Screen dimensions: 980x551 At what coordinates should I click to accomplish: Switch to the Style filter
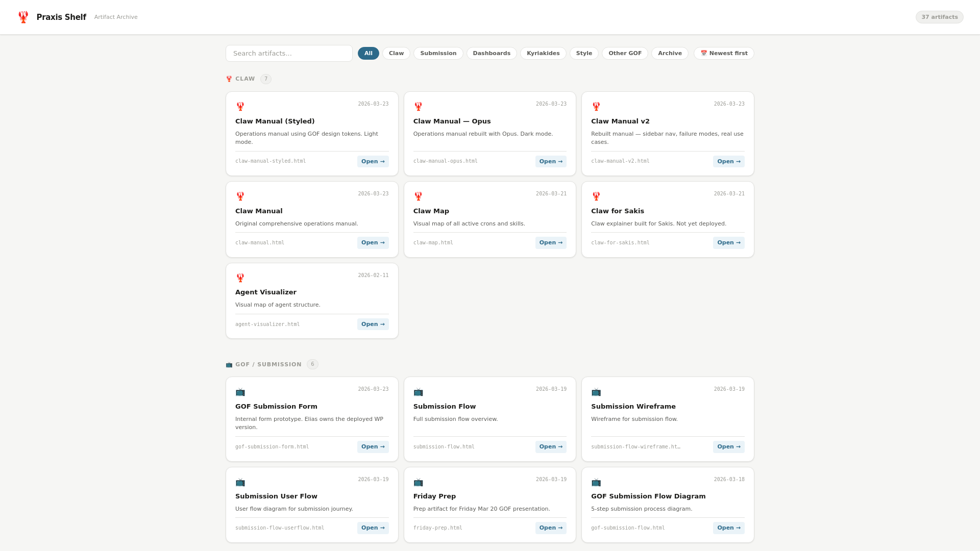(584, 54)
